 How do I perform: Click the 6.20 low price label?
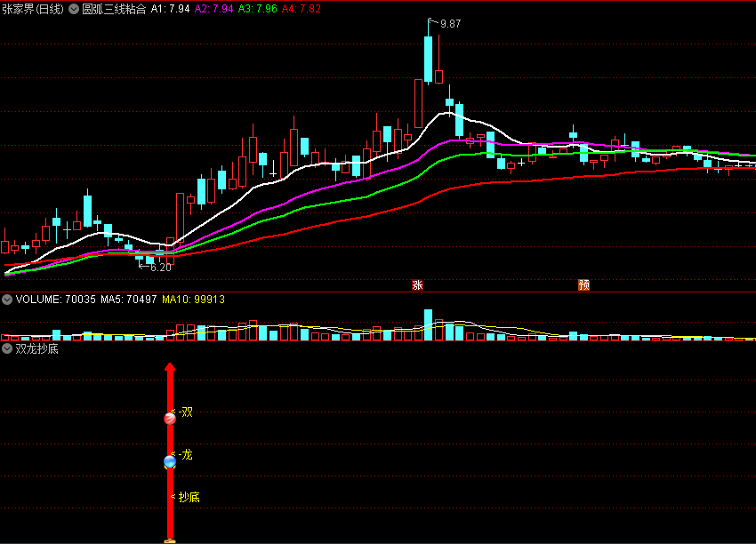(161, 268)
